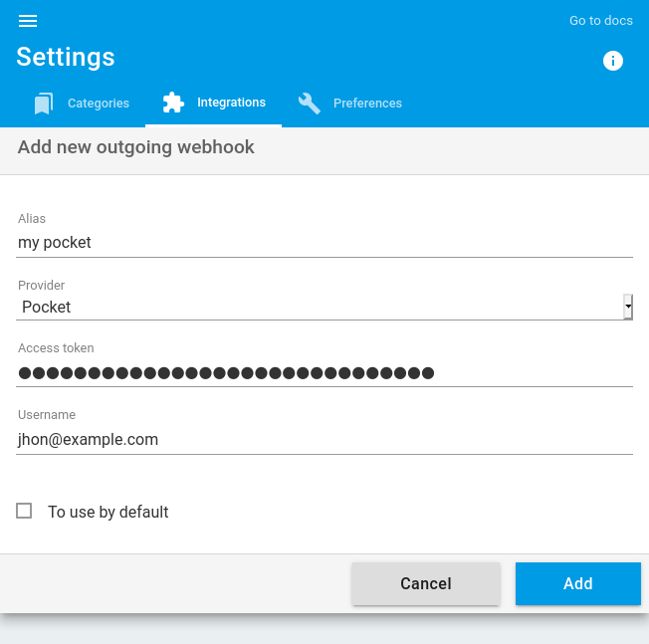Open the Provider dropdown showing Pocket
The height and width of the screenshot is (644, 649).
point(324,307)
